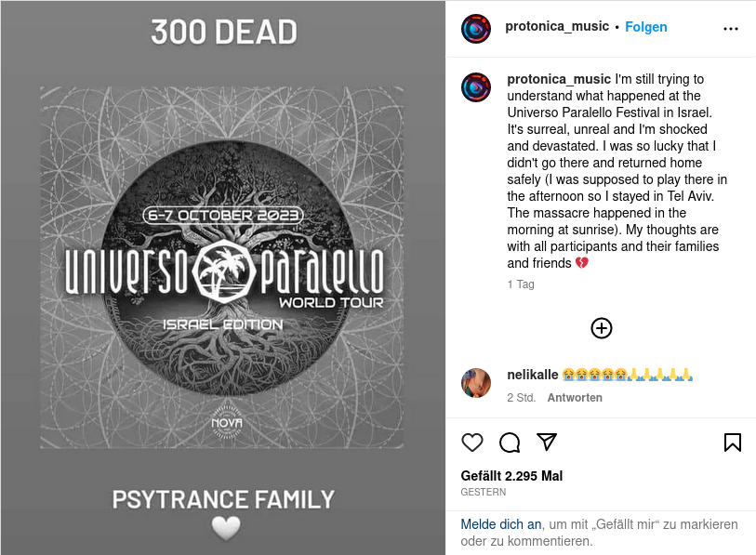Open the three-dots more options menu
Image resolution: width=756 pixels, height=555 pixels.
(x=731, y=29)
